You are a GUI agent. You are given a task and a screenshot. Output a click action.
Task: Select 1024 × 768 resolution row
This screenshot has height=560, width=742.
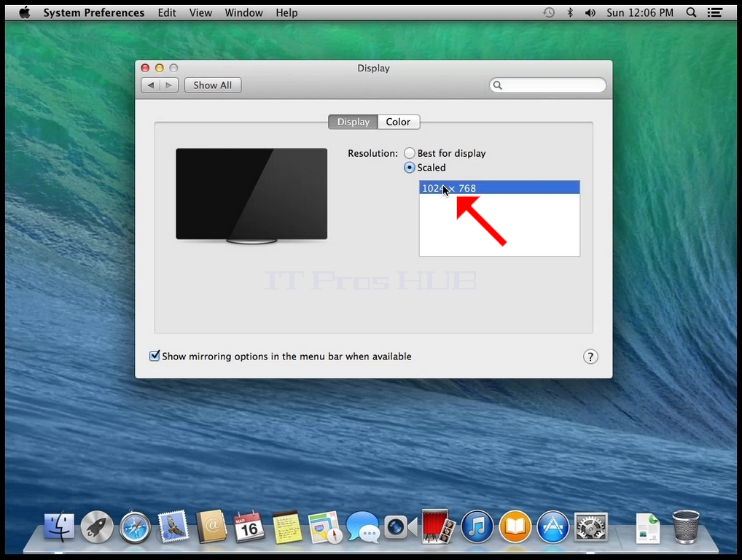click(x=499, y=188)
